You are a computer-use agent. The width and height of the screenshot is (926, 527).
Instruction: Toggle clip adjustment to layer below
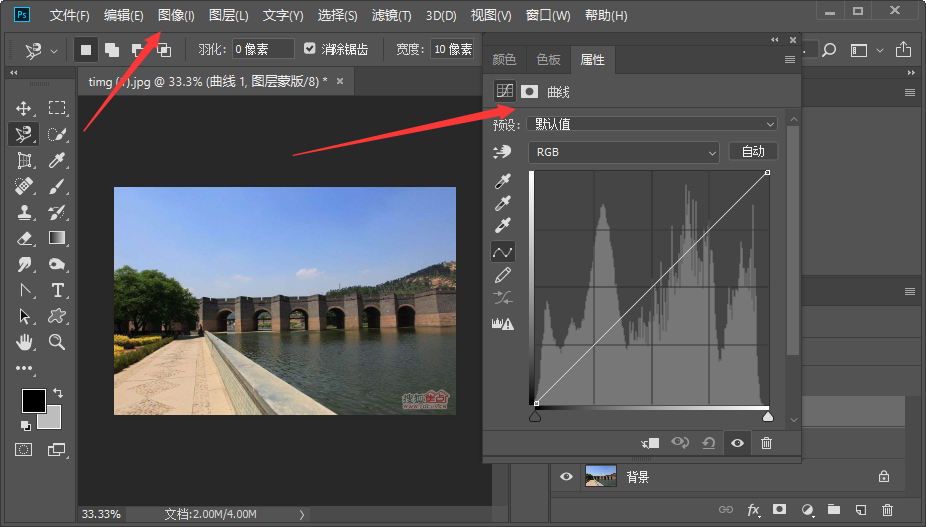650,443
